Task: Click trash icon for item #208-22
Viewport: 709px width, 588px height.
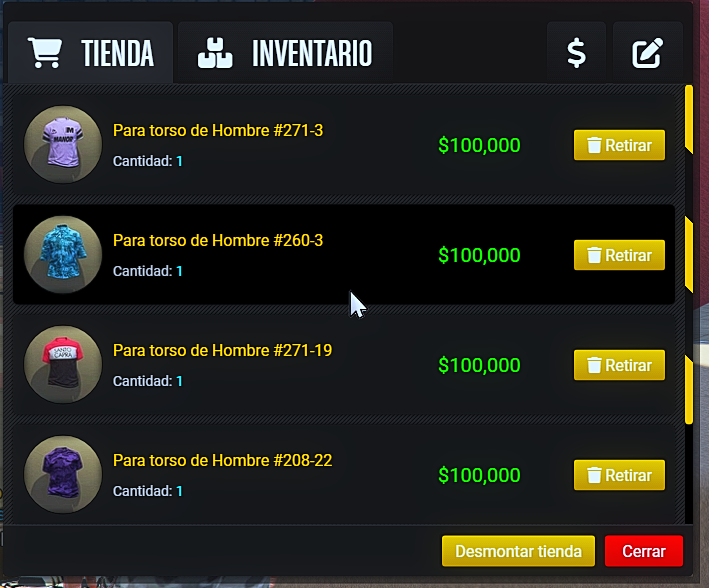Action: click(x=594, y=475)
